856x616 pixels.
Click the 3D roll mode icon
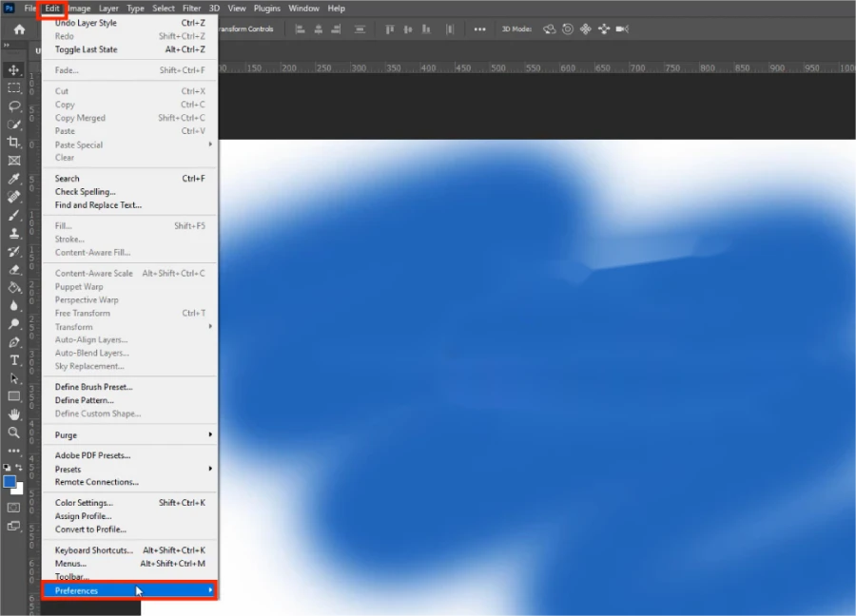pyautogui.click(x=568, y=29)
